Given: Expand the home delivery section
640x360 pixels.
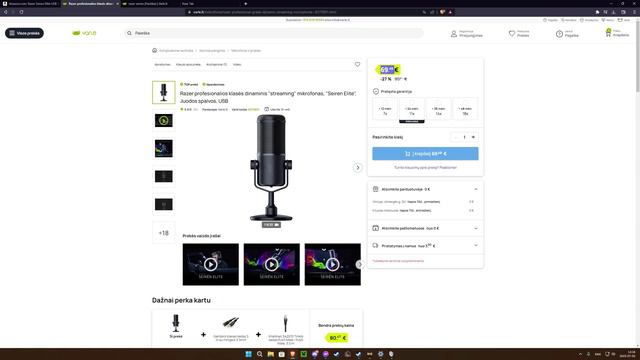Looking at the screenshot, I should point(425,246).
